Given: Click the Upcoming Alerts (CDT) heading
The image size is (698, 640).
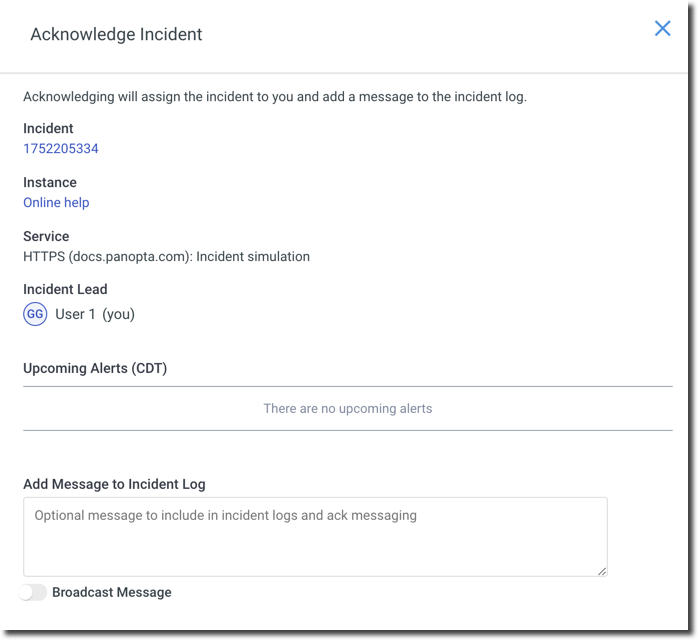Looking at the screenshot, I should click(x=95, y=368).
